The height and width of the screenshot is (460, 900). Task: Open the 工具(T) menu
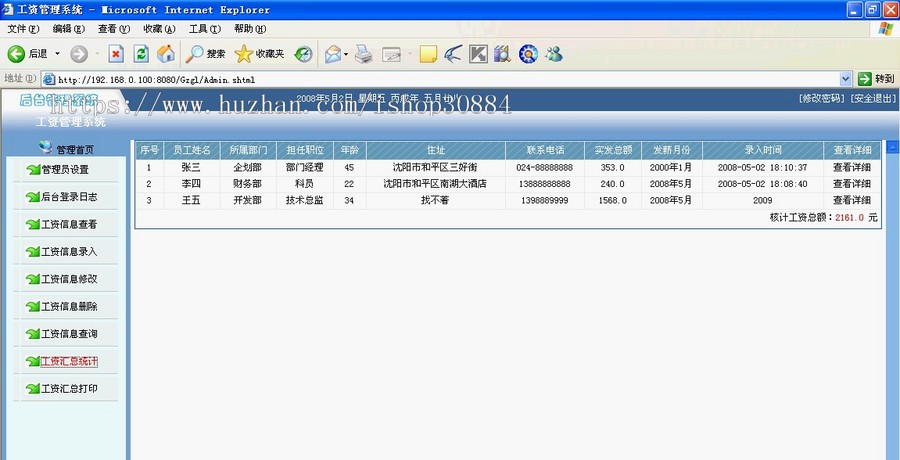point(205,29)
